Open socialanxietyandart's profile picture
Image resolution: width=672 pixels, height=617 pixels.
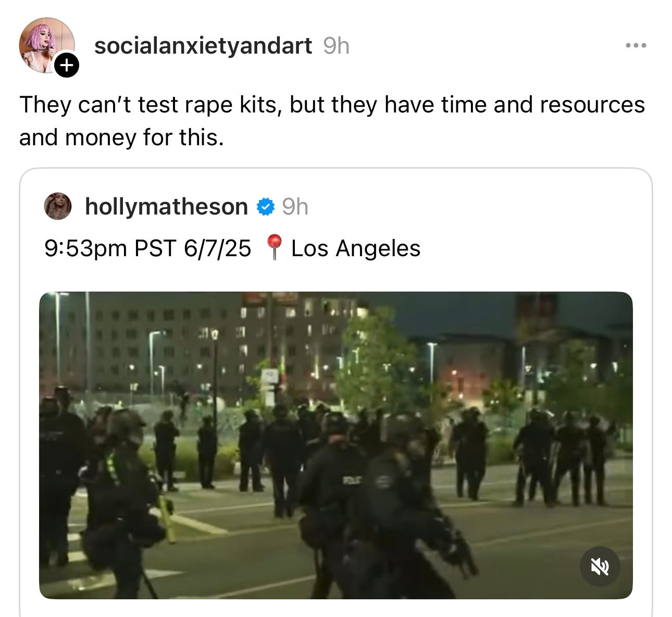46,45
